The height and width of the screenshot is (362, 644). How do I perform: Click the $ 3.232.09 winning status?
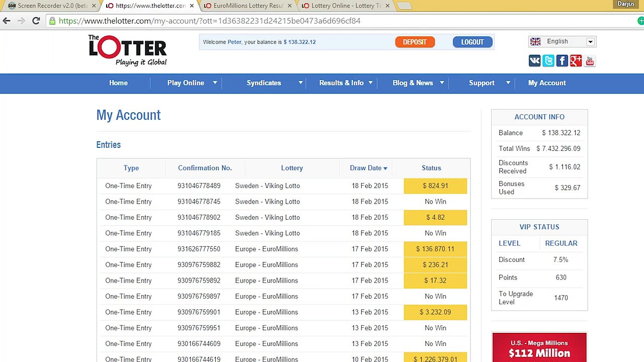(435, 312)
